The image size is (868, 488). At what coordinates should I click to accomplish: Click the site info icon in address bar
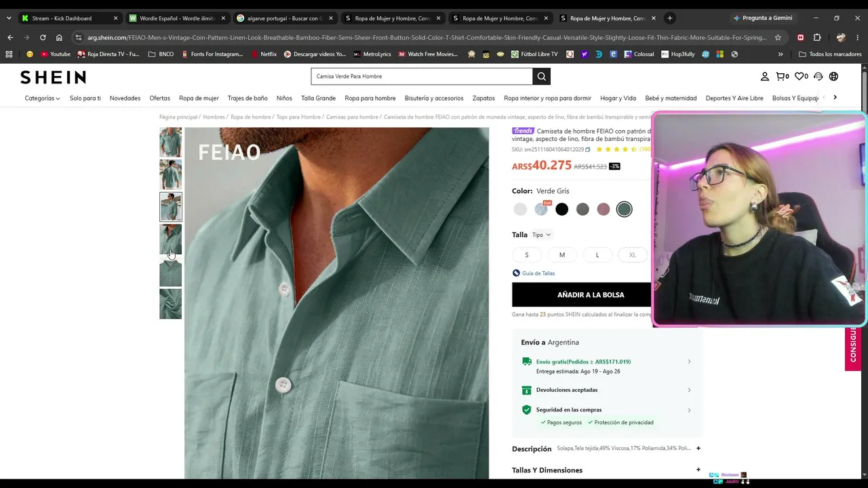(x=79, y=37)
